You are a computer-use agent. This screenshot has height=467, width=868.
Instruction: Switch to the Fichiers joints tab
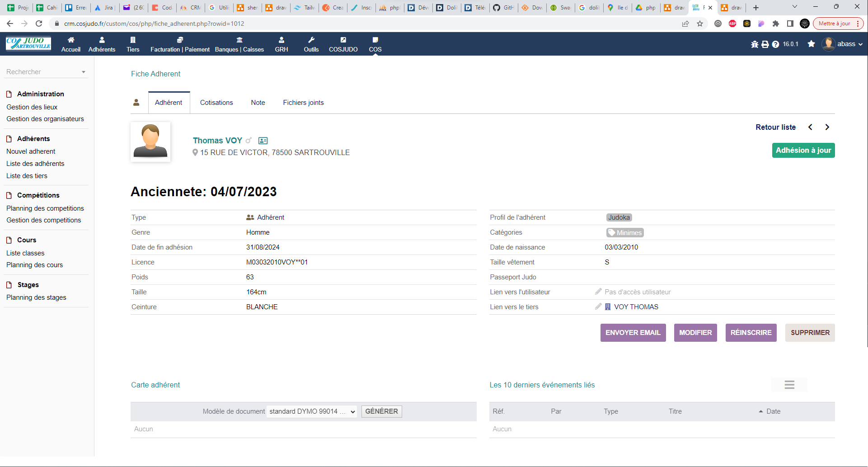(x=303, y=103)
